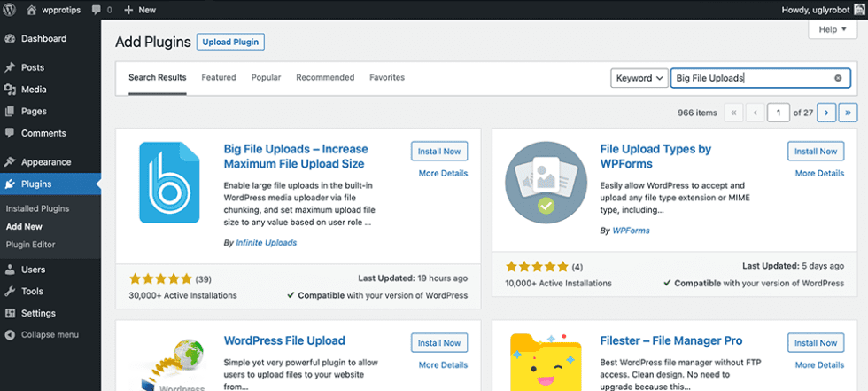The height and width of the screenshot is (391, 868).
Task: Click the star rating with 39 reviews
Action: click(160, 278)
